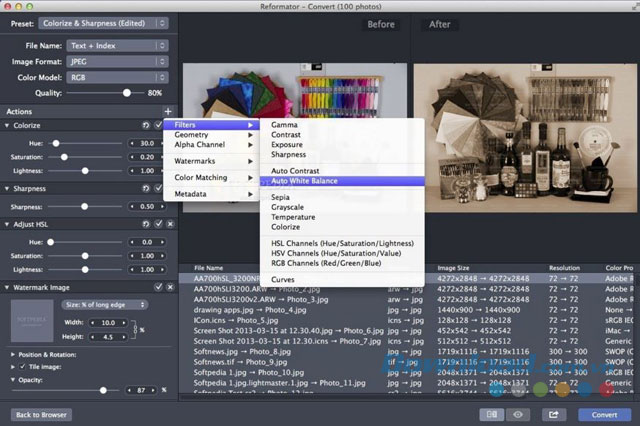Reset the Colorize action settings

146,126
